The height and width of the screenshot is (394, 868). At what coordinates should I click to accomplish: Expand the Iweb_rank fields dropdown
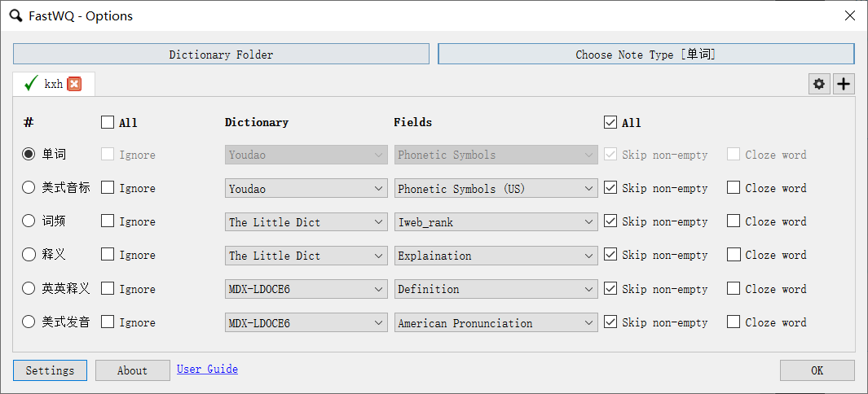pyautogui.click(x=496, y=222)
